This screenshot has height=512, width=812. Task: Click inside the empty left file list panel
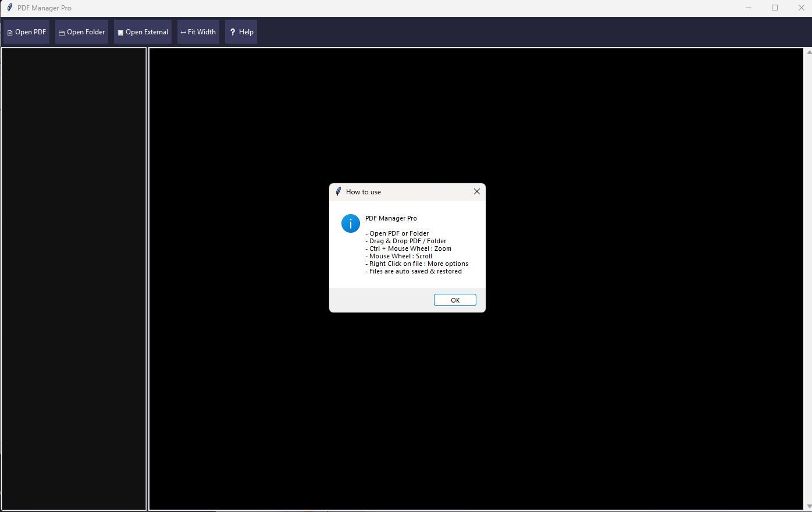pos(74,278)
